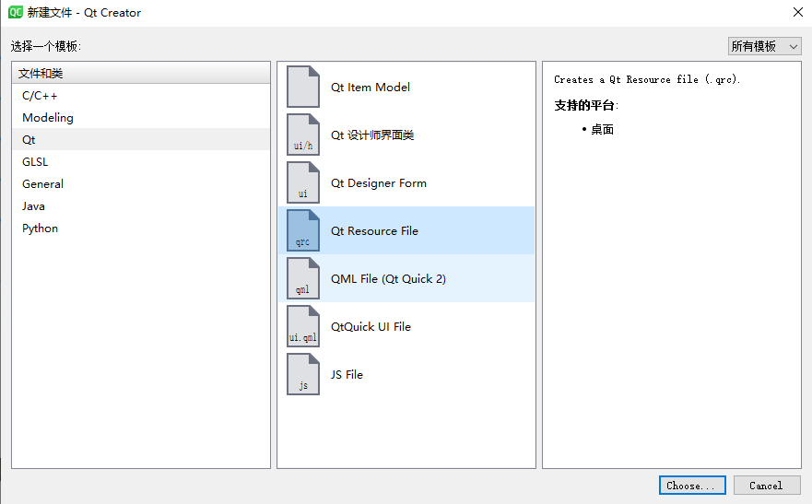Select the General category
Screen dimensions: 812x504
point(141,183)
